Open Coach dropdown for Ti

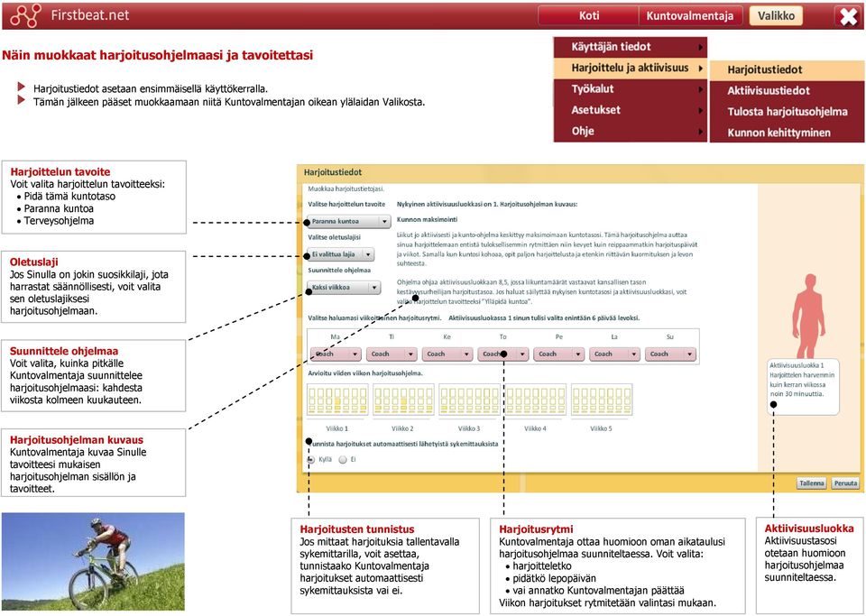[x=391, y=354]
